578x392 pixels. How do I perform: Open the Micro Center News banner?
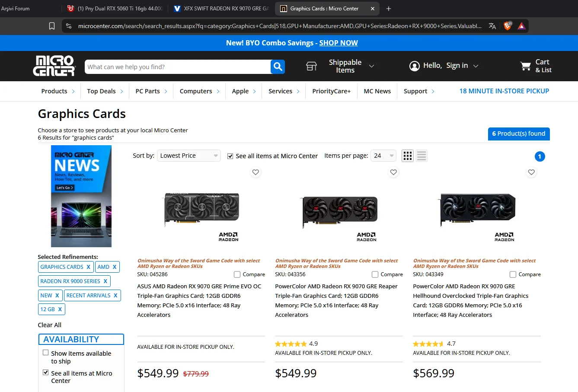(81, 196)
